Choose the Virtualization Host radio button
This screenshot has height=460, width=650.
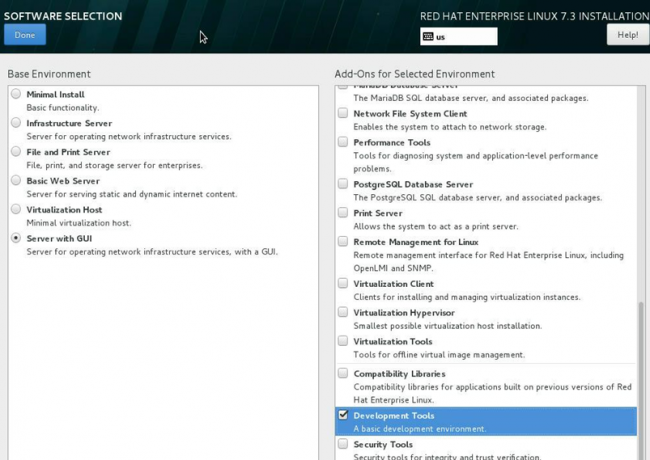point(16,209)
